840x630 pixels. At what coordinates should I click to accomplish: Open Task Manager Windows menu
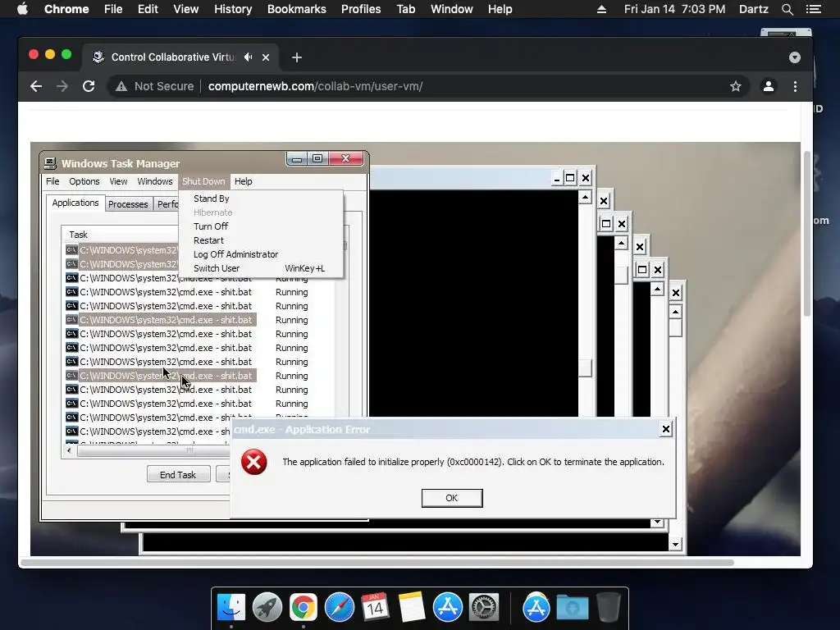click(155, 181)
